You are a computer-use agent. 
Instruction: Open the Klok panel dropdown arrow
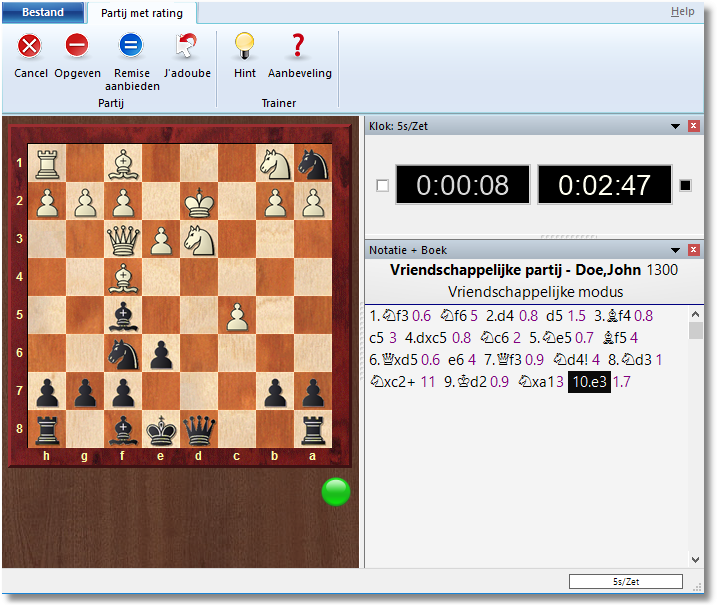673,126
